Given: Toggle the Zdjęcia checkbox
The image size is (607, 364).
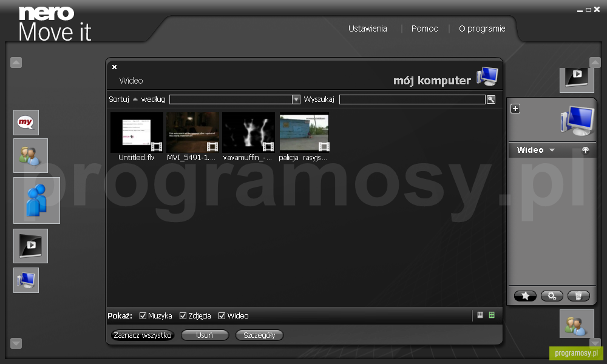Looking at the screenshot, I should pyautogui.click(x=183, y=316).
